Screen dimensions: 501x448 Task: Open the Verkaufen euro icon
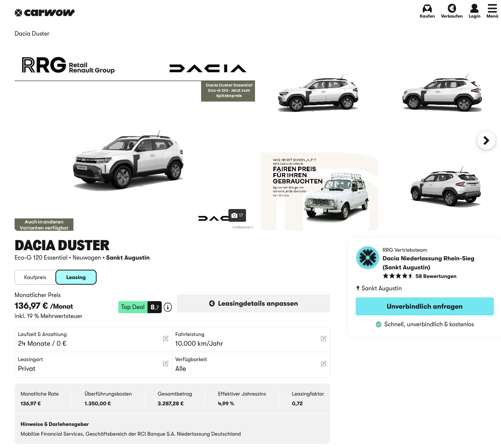pos(452,11)
